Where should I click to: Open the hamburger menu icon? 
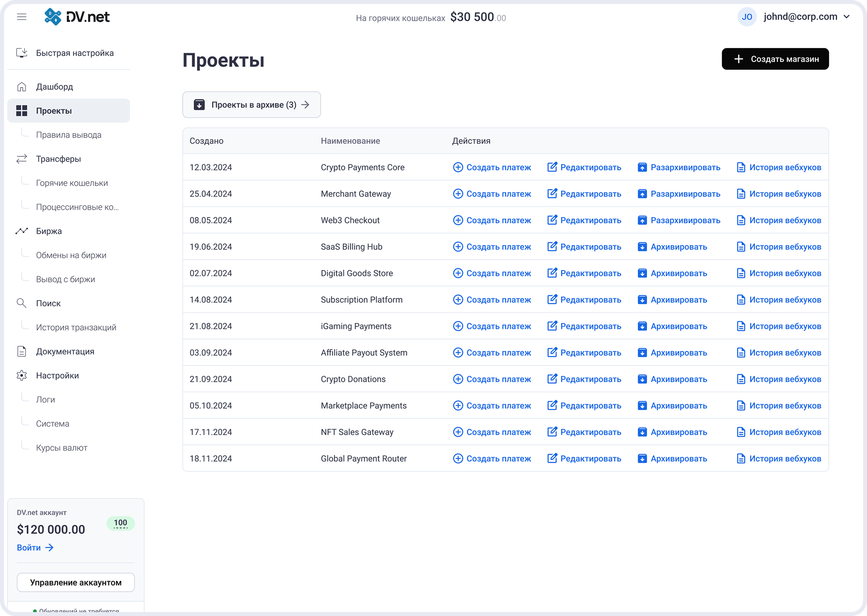click(22, 17)
